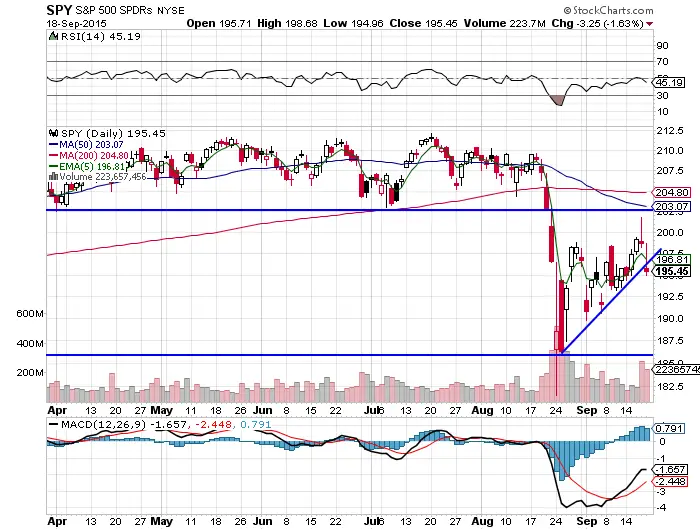The image size is (700, 530).
Task: Click the 190.0 price axis label
Action: (x=670, y=318)
